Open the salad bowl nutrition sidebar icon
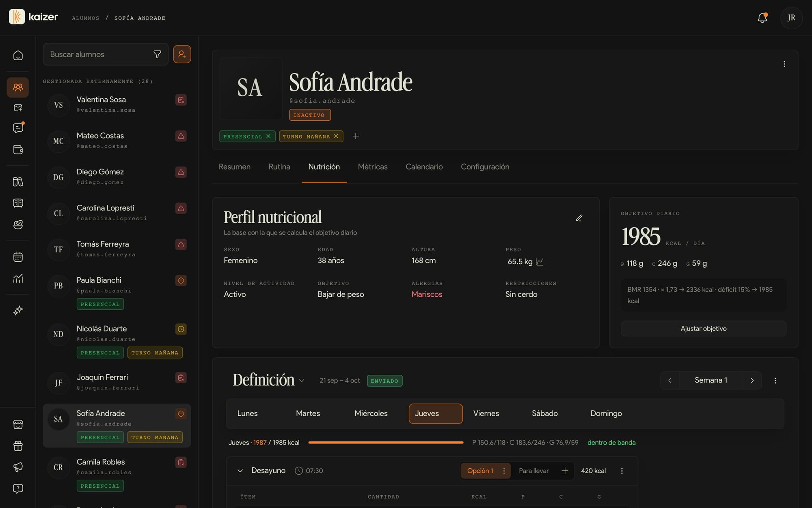The width and height of the screenshot is (812, 508). [18, 225]
